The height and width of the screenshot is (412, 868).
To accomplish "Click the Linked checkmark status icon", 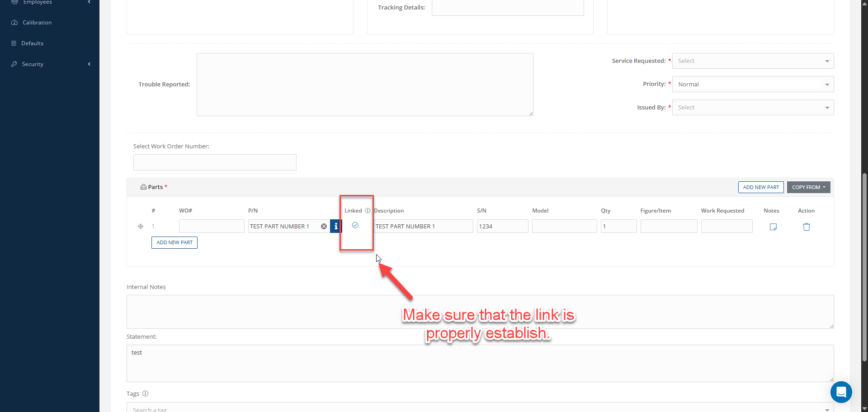I will point(355,225).
